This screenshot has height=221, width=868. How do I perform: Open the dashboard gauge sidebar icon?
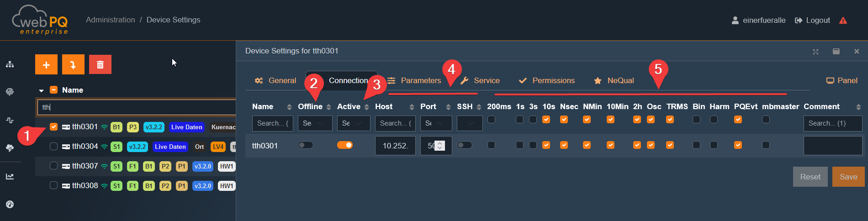tap(10, 204)
